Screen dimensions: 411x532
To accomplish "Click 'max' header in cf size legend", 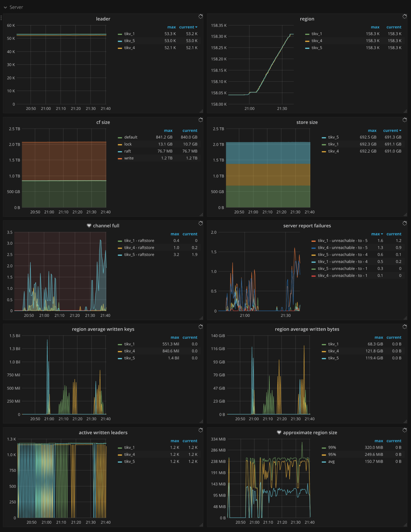I will [168, 131].
